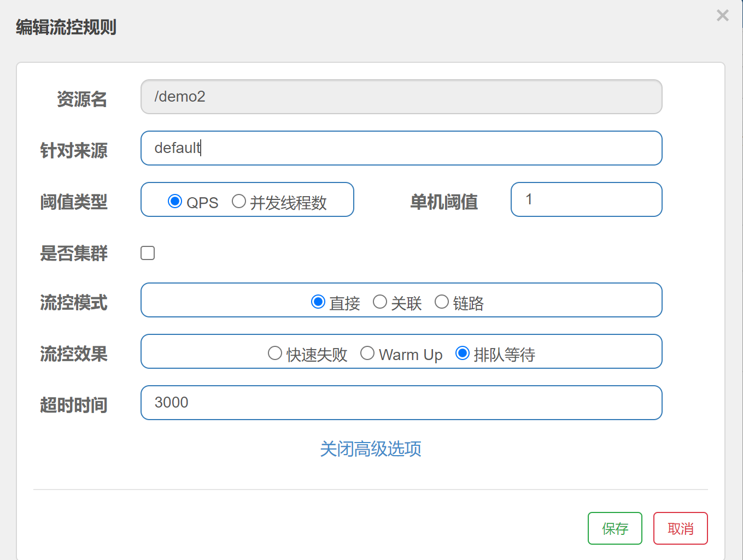Save the rule with 保存 button
743x560 pixels.
pyautogui.click(x=615, y=528)
